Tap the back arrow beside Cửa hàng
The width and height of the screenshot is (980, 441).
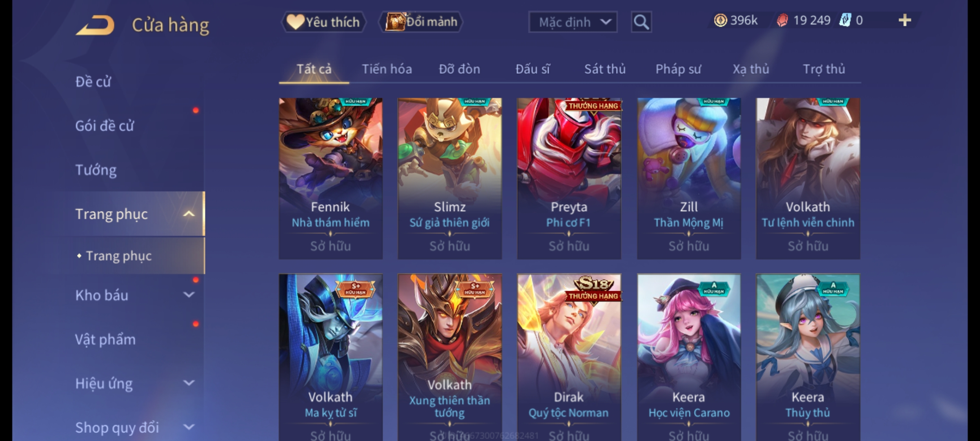(x=95, y=25)
